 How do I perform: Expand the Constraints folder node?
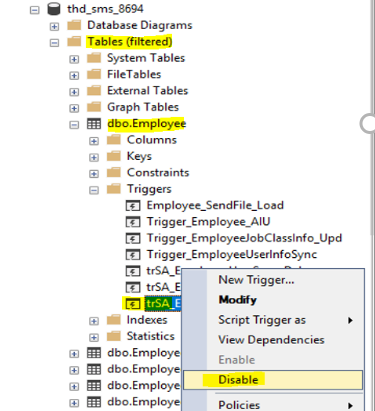pos(94,174)
